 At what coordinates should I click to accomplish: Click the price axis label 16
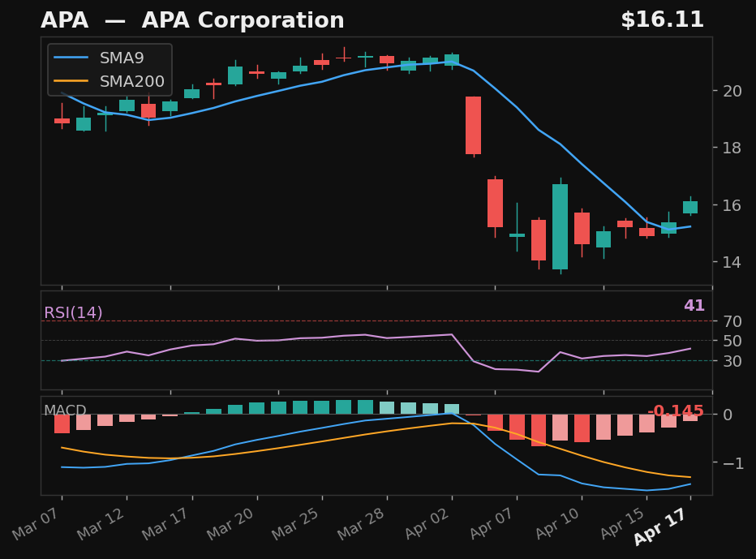(732, 205)
